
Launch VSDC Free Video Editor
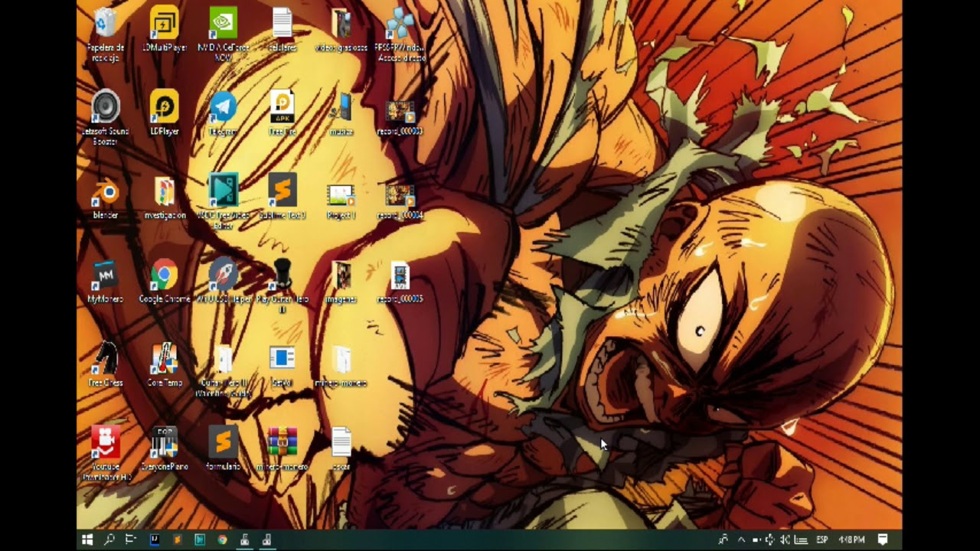(x=224, y=202)
